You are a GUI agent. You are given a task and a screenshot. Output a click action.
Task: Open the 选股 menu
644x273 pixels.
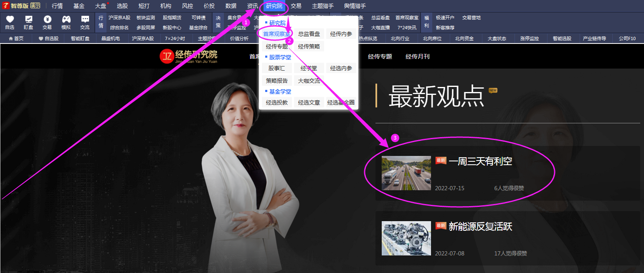(122, 6)
